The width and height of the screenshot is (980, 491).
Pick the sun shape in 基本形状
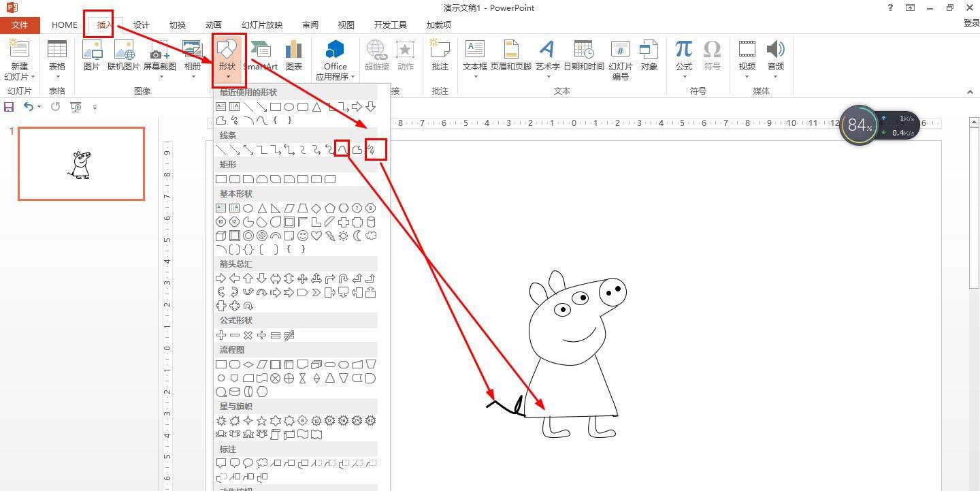(x=344, y=236)
